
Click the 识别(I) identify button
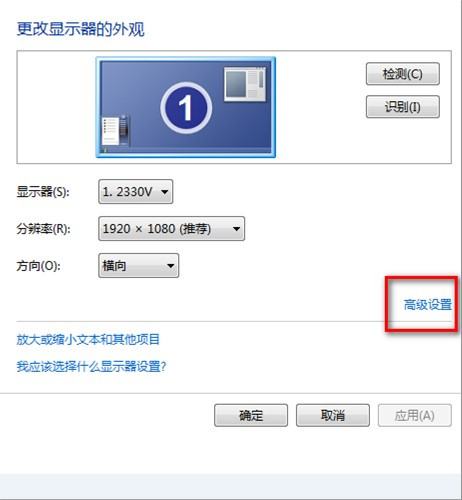point(403,107)
